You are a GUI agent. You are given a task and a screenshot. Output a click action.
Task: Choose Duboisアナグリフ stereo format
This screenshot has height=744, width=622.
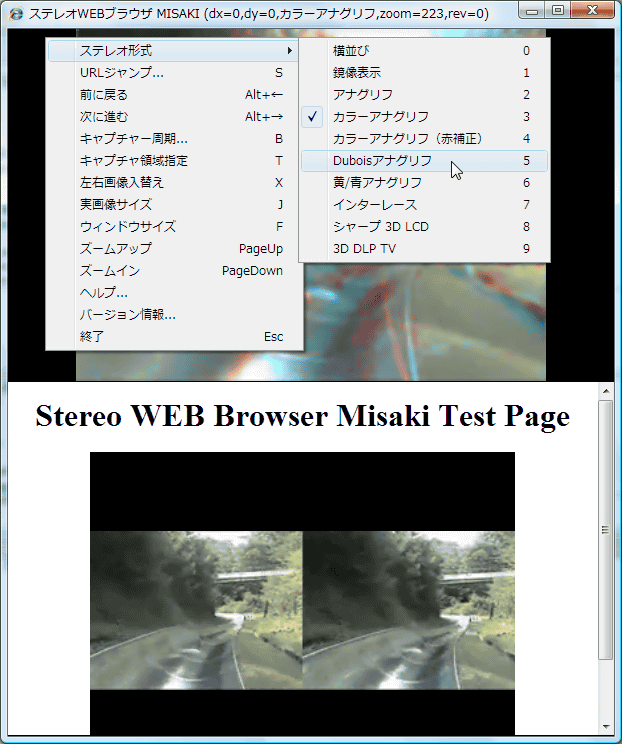(x=382, y=161)
